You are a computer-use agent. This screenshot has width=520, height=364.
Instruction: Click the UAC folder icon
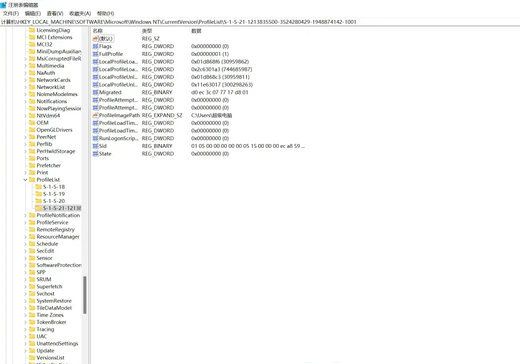pyautogui.click(x=32, y=336)
